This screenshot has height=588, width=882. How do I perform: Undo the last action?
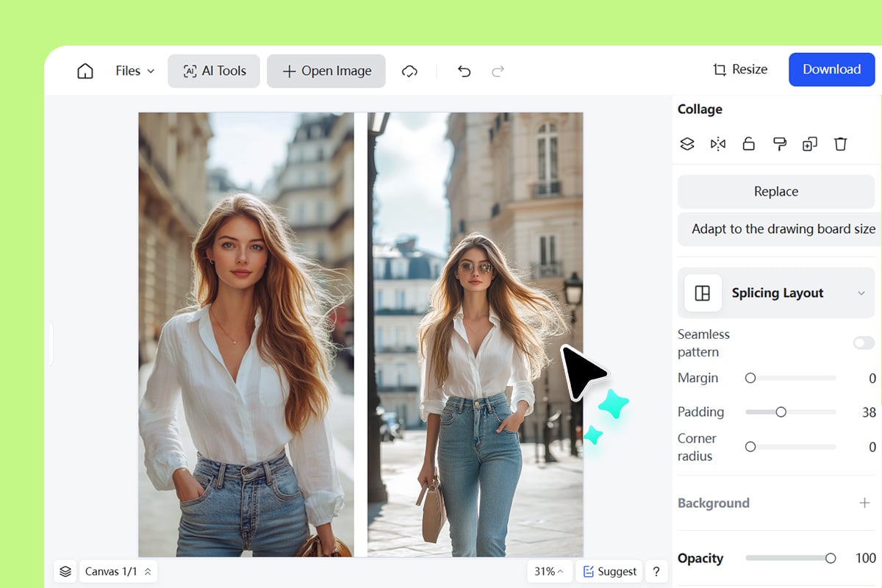pos(464,71)
